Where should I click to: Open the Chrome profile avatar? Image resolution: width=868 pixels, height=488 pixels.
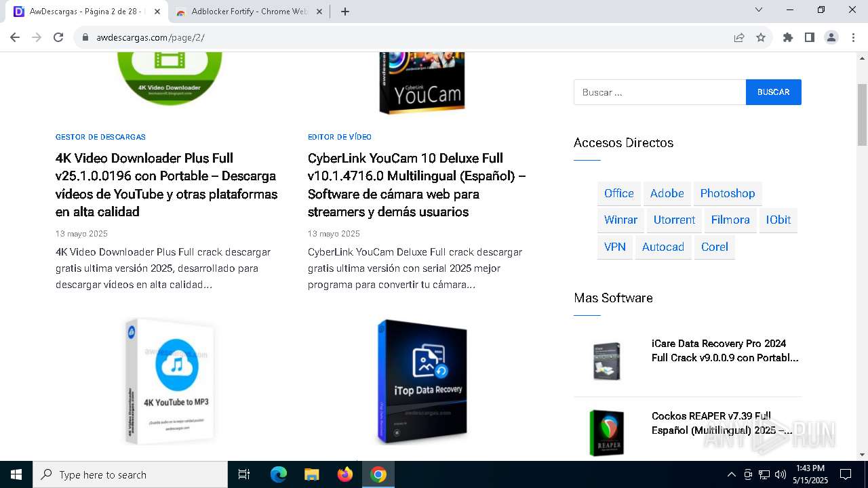pos(831,37)
